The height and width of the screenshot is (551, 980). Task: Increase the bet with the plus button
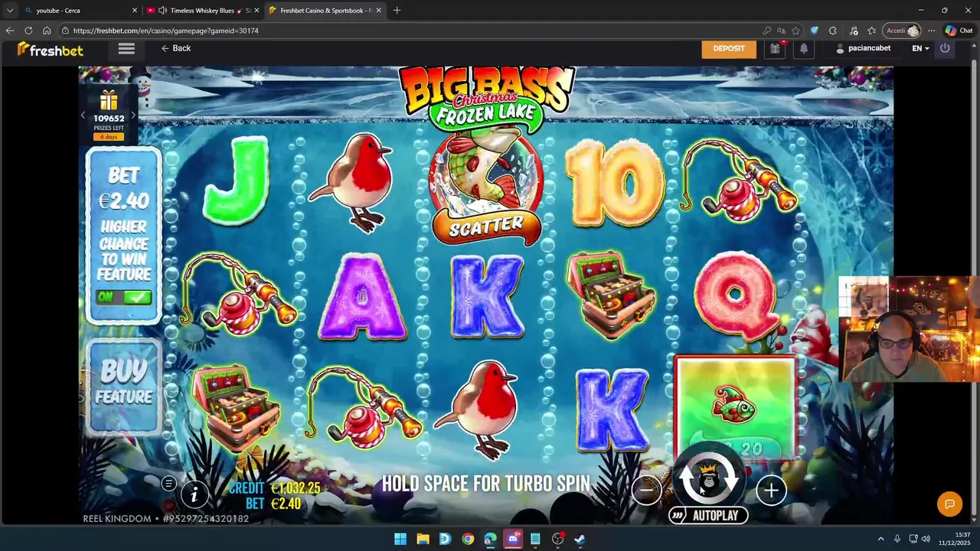coord(771,491)
